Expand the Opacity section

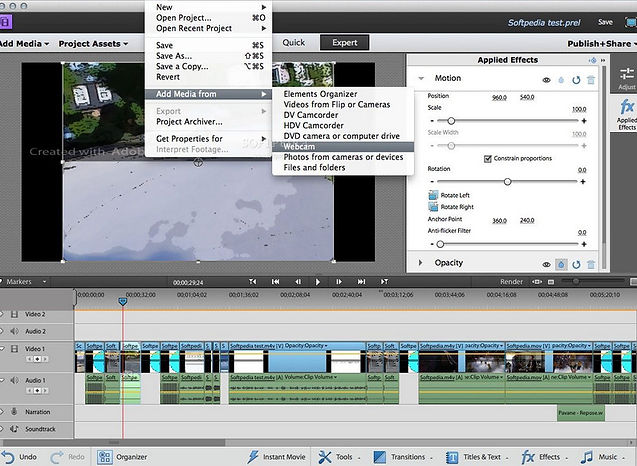coord(420,264)
